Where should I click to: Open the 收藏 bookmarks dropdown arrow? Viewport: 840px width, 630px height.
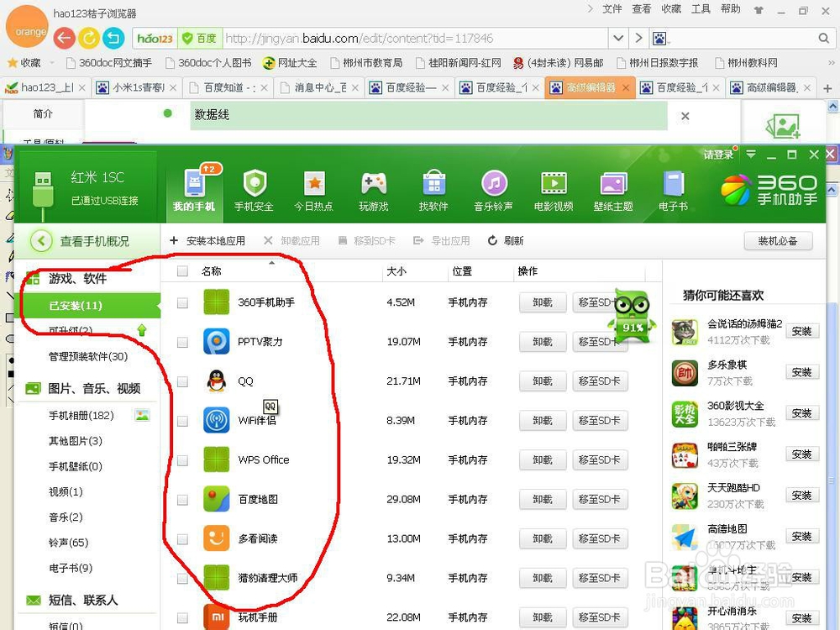[x=52, y=63]
